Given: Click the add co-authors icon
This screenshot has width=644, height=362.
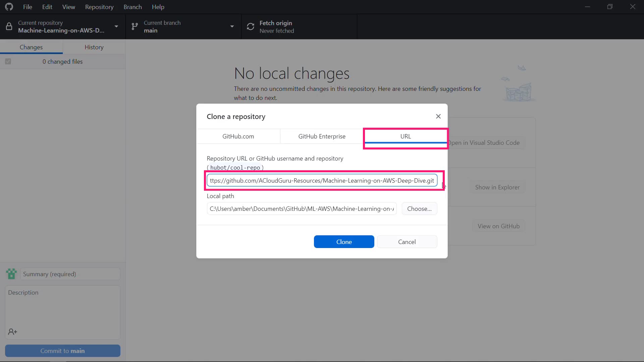Looking at the screenshot, I should coord(12,332).
